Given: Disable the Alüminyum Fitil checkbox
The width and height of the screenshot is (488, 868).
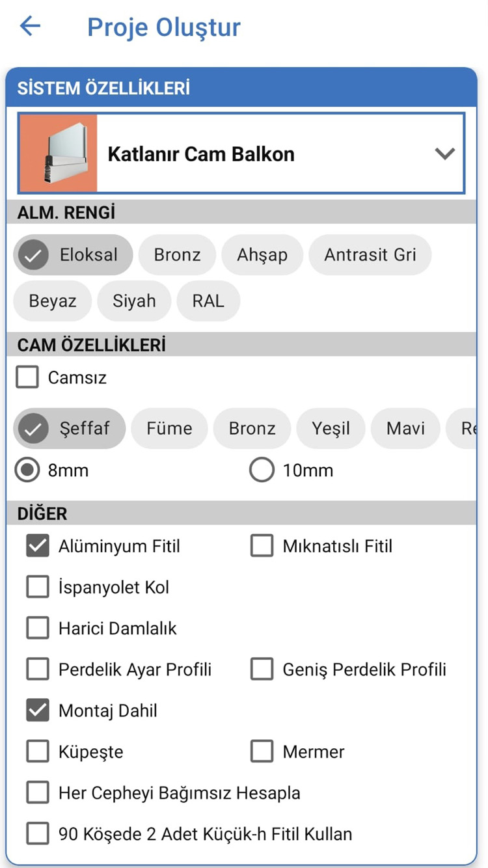Looking at the screenshot, I should click(x=37, y=546).
